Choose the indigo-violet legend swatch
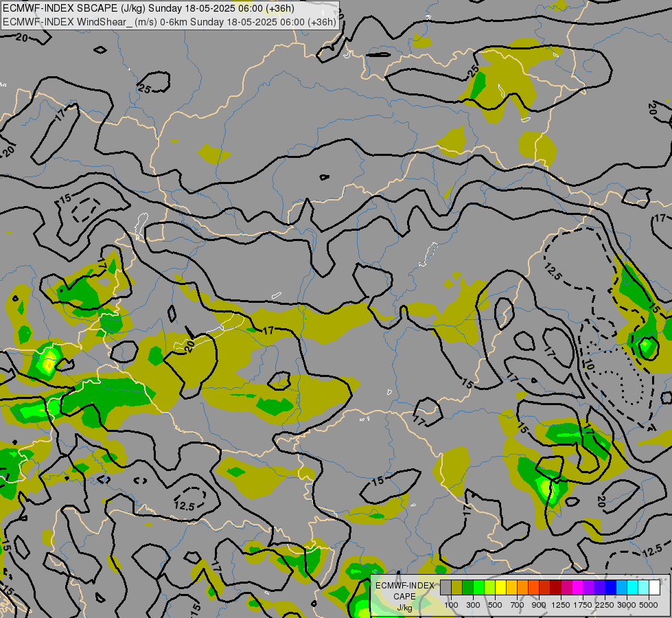This screenshot has width=672, height=618. (599, 588)
